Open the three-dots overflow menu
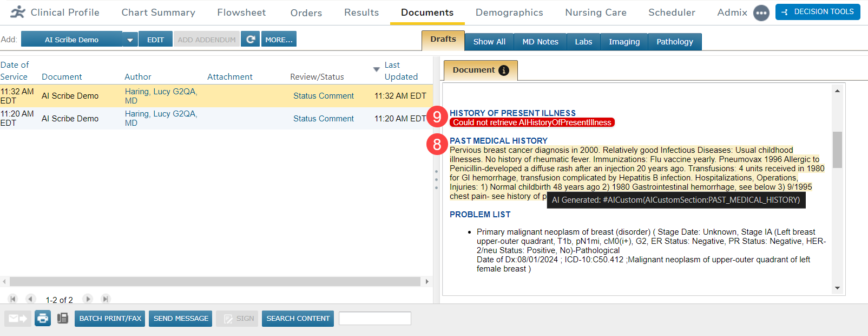This screenshot has width=868, height=336. [761, 13]
